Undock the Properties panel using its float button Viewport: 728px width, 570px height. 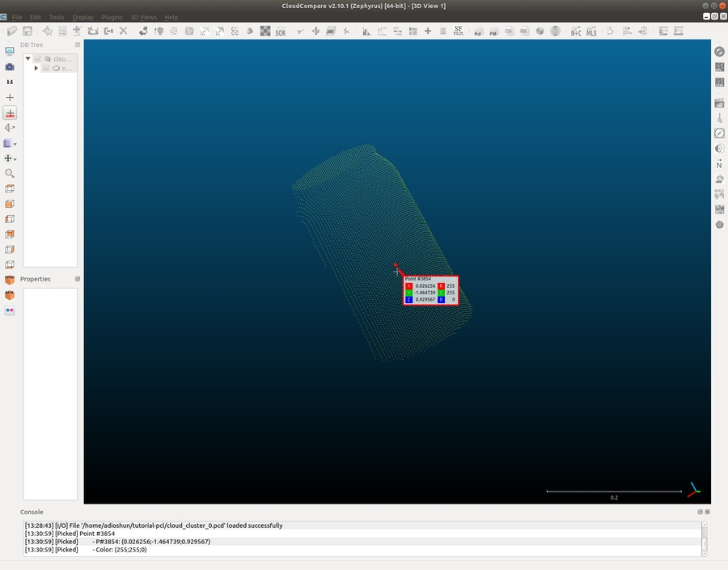[x=78, y=279]
